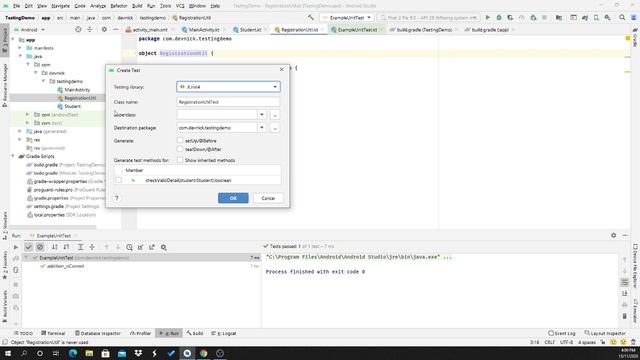Open File Explorer from taskbar

click(x=89, y=353)
